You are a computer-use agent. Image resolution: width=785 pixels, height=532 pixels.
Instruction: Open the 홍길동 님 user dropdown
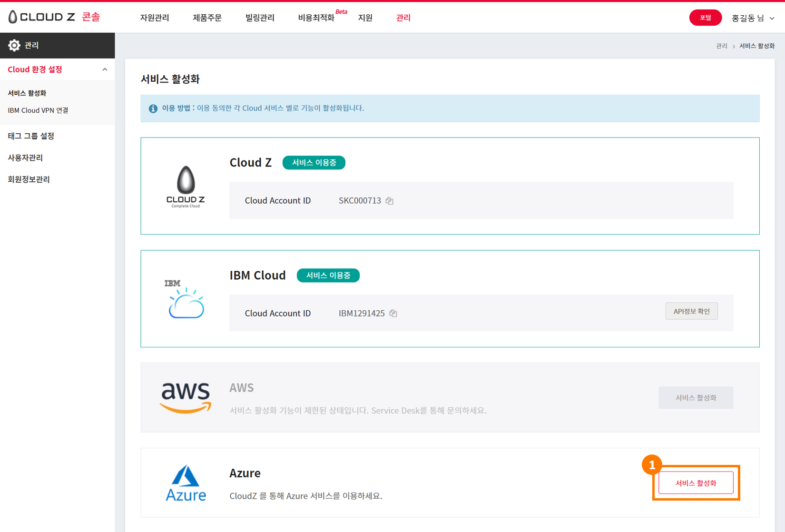(753, 18)
